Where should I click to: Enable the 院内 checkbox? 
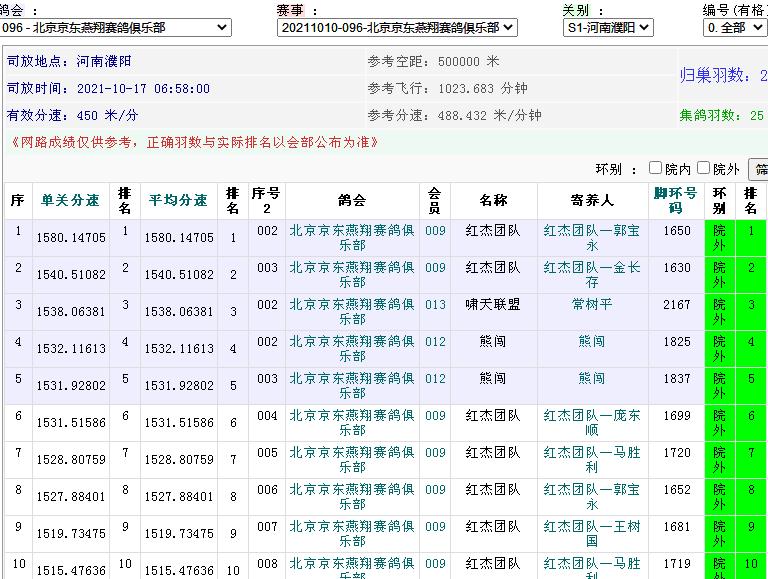(656, 168)
